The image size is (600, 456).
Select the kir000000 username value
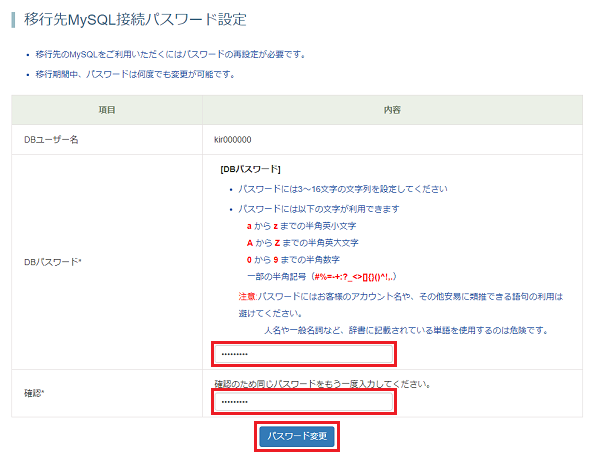pos(233,140)
